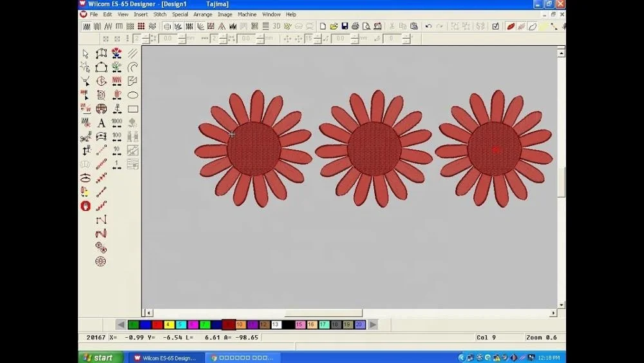
Task: Open the folder icon to load design
Action: click(334, 26)
